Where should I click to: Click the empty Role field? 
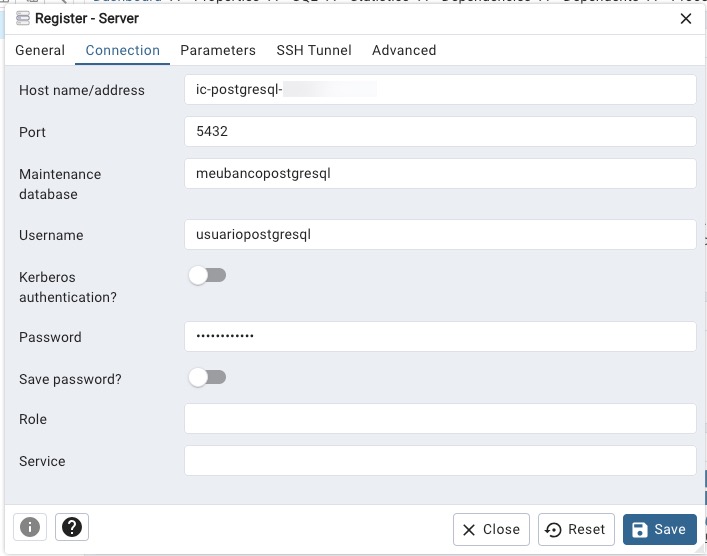[441, 418]
